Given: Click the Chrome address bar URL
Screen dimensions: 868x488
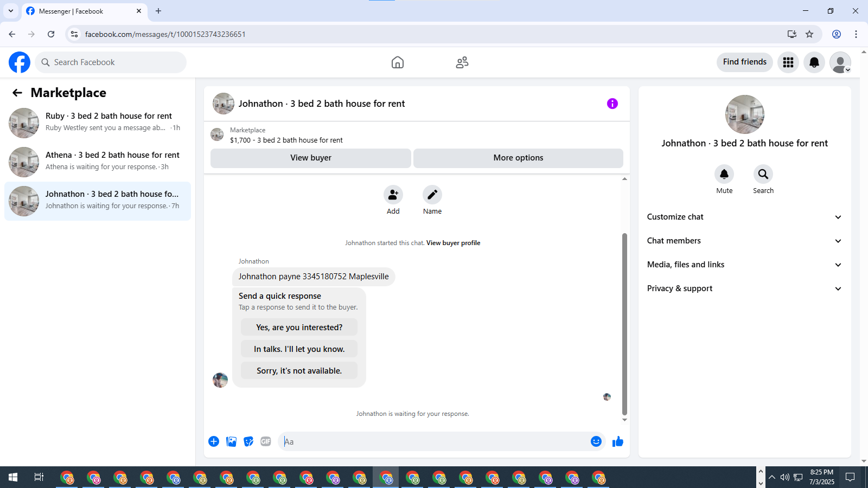Looking at the screenshot, I should (165, 34).
